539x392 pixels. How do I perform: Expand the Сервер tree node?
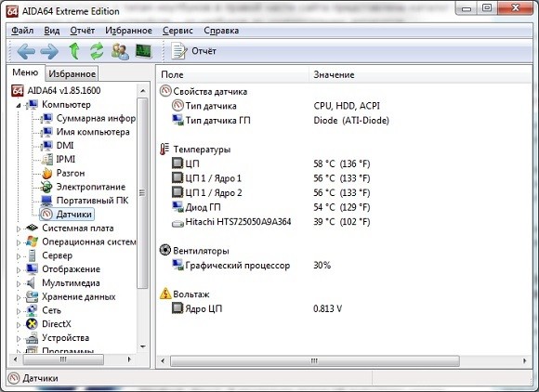pyautogui.click(x=19, y=256)
